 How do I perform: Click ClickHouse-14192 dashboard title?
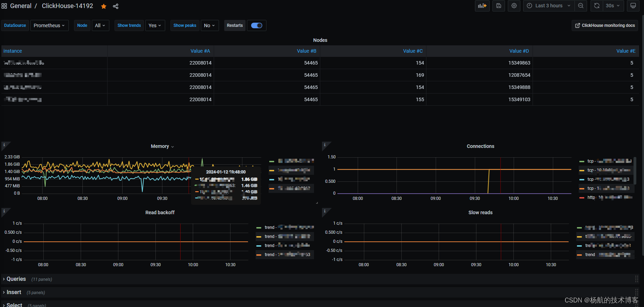67,6
